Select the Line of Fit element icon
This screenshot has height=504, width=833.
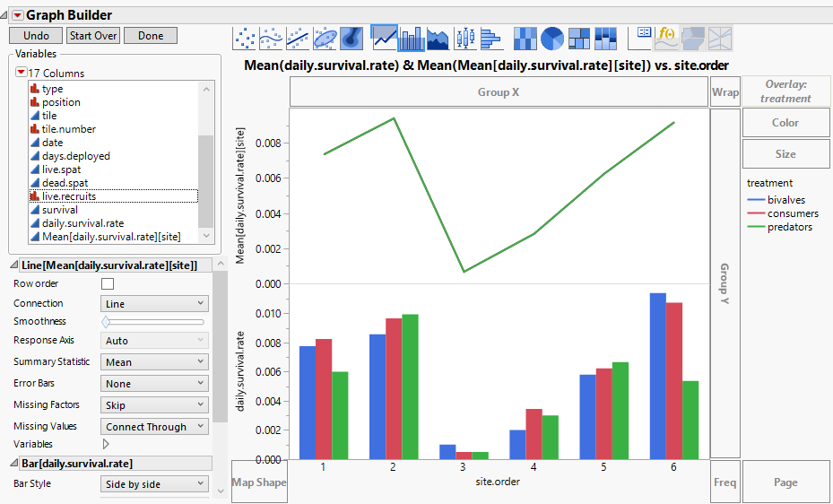click(298, 39)
